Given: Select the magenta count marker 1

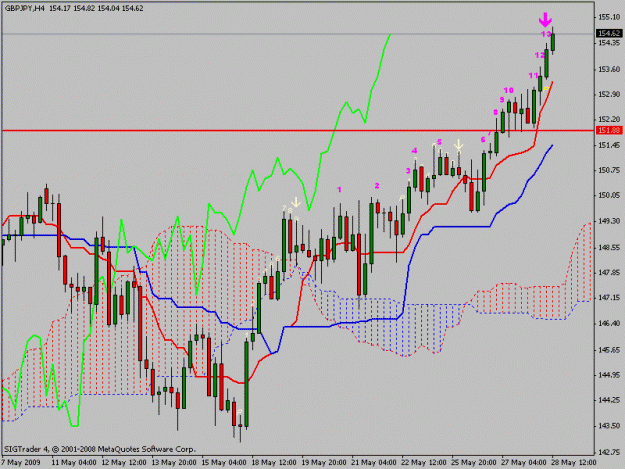Looking at the screenshot, I should pyautogui.click(x=339, y=190).
